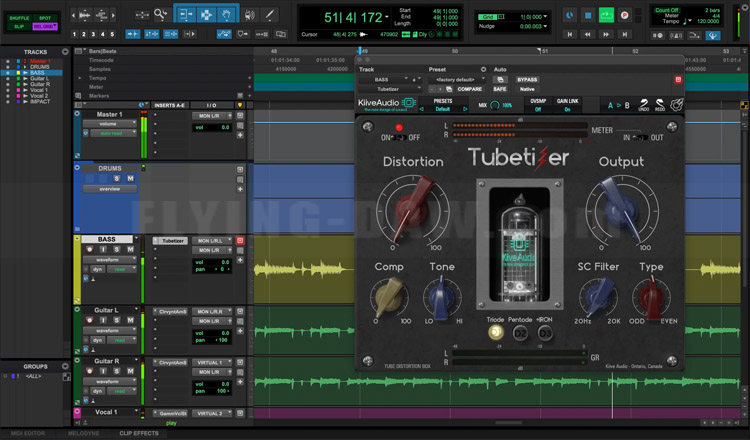
Task: Open the CLIP EFFECTS tab
Action: (139, 433)
